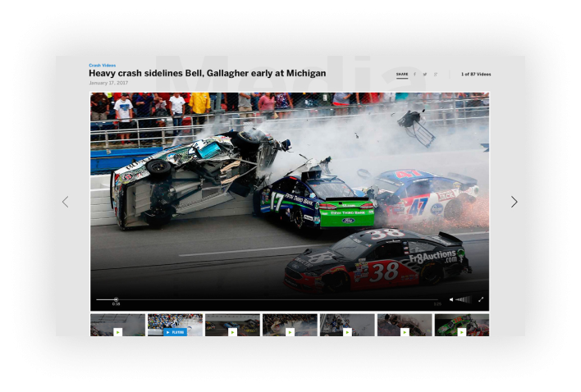The image size is (581, 392).
Task: Go to the next video with right arrow
Action: [514, 202]
